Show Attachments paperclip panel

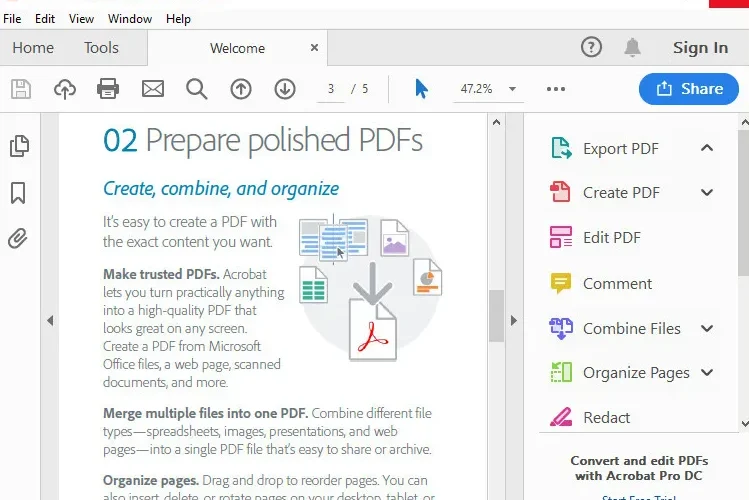click(x=18, y=238)
